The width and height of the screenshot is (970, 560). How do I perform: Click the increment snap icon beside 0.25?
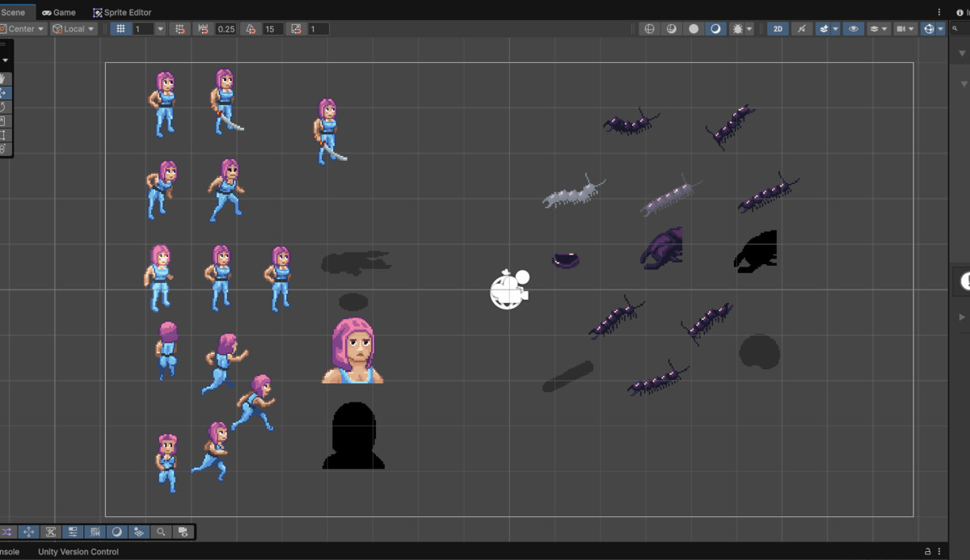pos(203,29)
